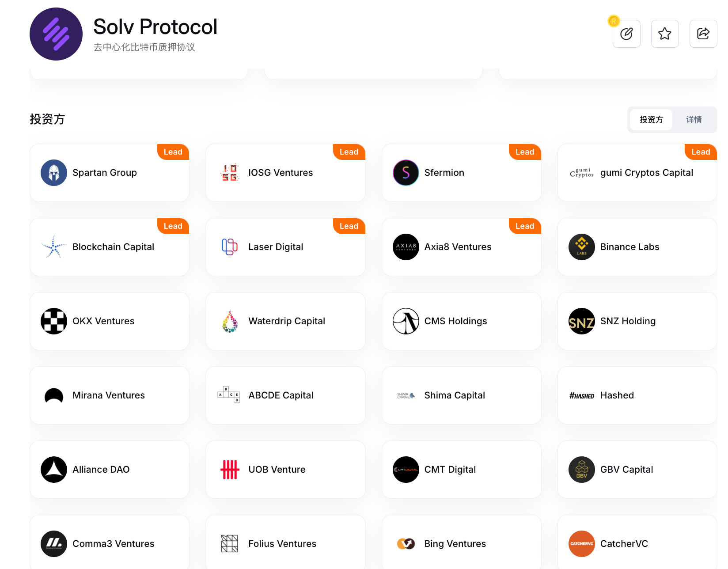Open the Laser Digital investor name
Image resolution: width=728 pixels, height=569 pixels.
(x=276, y=247)
